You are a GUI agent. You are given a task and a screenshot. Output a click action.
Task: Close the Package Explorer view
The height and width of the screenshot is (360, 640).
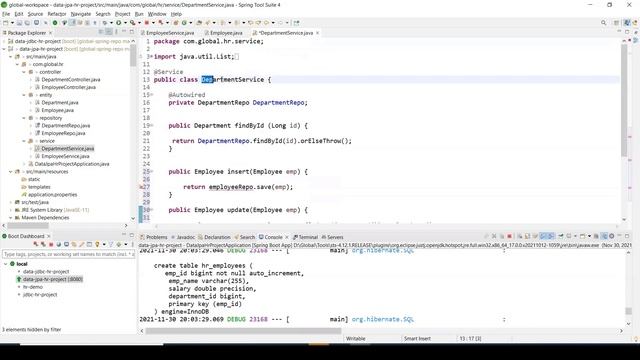[50, 33]
